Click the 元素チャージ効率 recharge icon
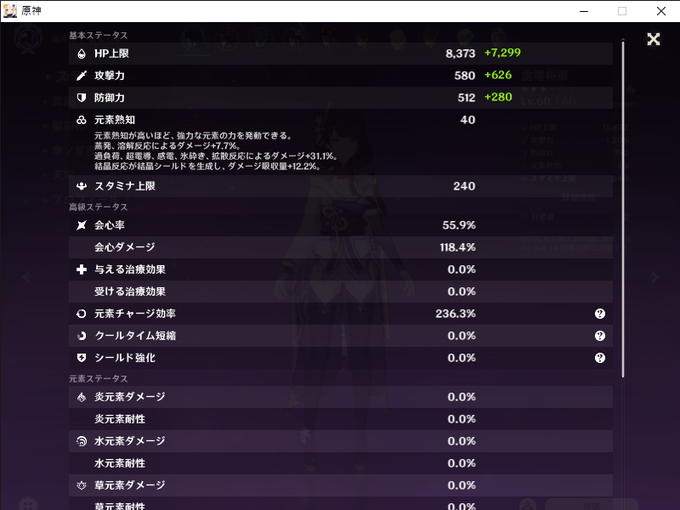Screen dimensions: 680x510 tap(81, 314)
